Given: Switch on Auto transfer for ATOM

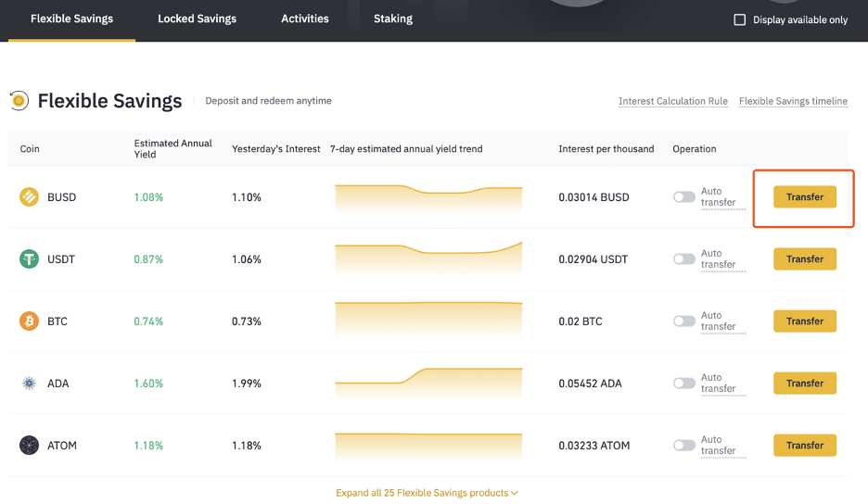Looking at the screenshot, I should 684,445.
